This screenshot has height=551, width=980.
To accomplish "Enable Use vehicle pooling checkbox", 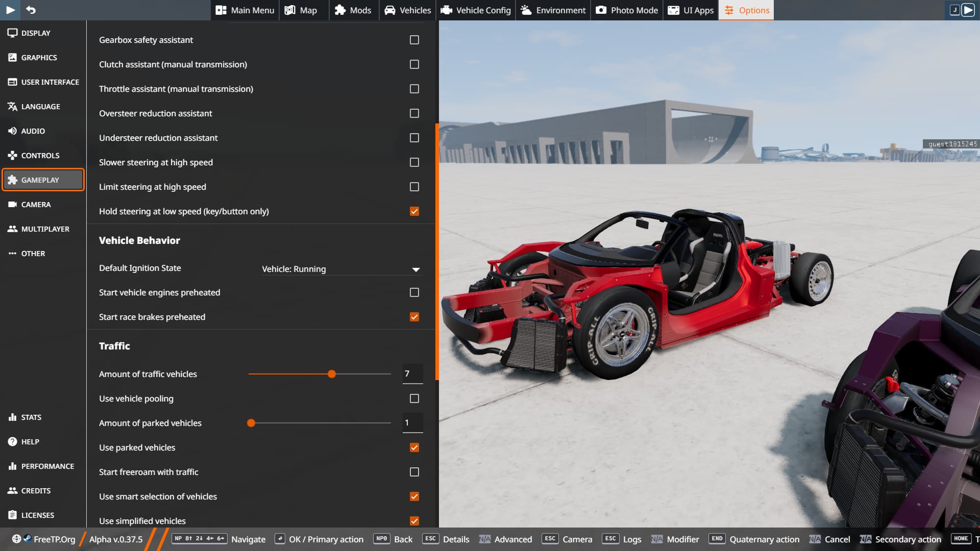I will coord(414,398).
